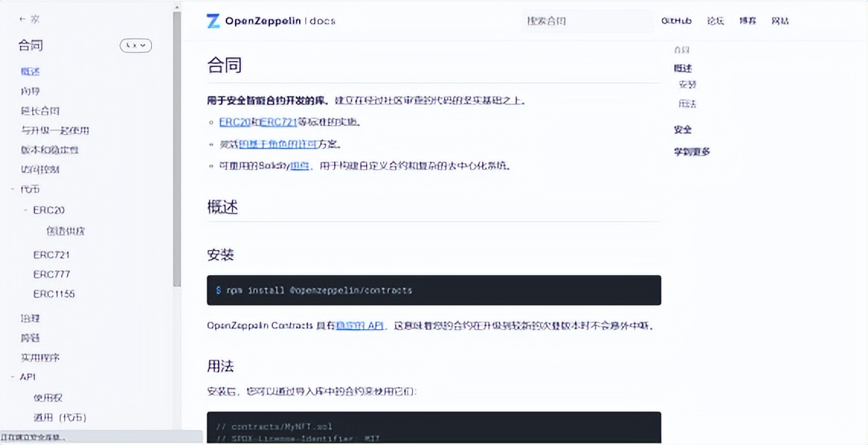Collapse the 代币 tree section
The height and width of the screenshot is (445, 868).
point(12,189)
